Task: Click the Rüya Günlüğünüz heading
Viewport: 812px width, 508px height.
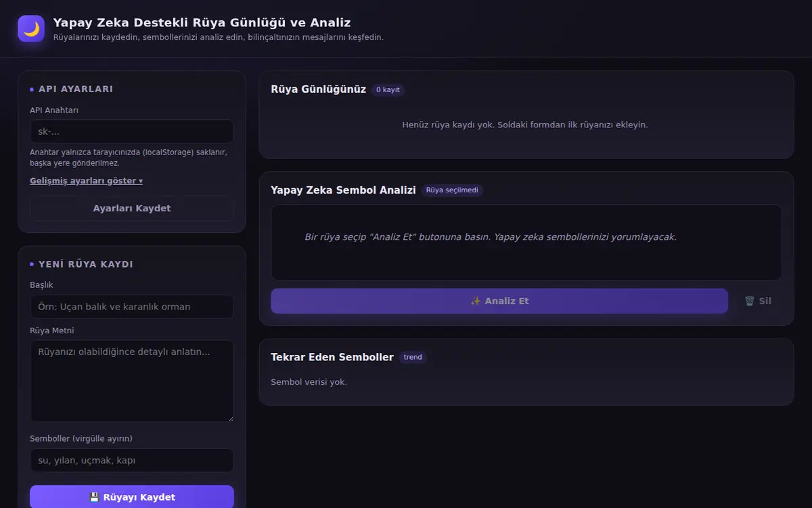Action: (x=318, y=89)
